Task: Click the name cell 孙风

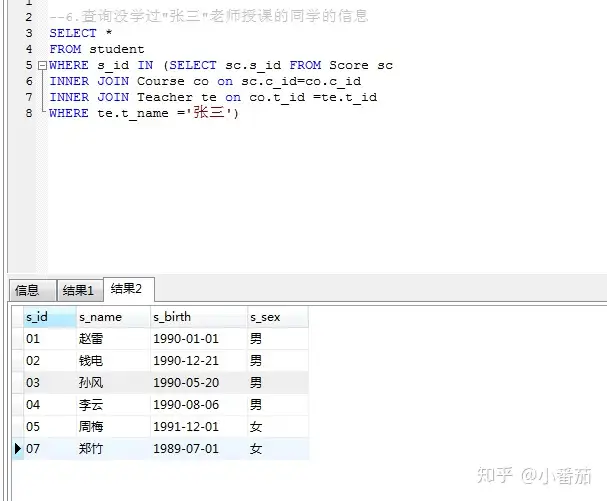Action: coord(113,383)
